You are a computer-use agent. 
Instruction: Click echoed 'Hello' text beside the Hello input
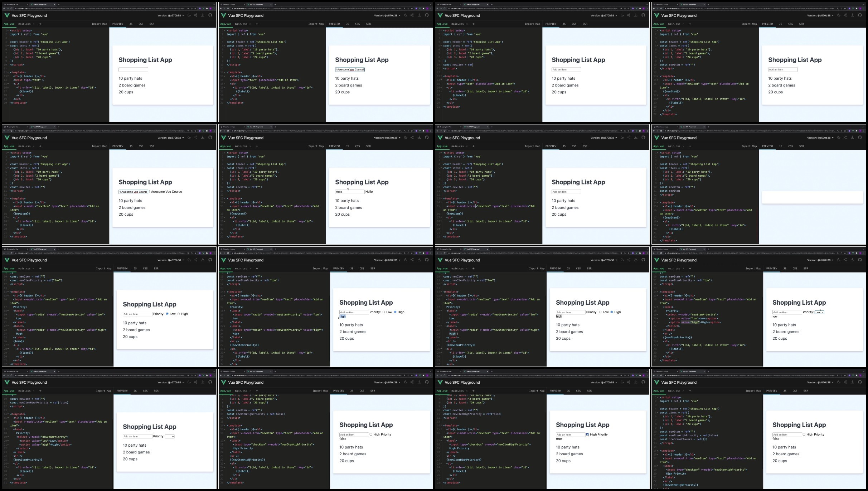pyautogui.click(x=369, y=192)
